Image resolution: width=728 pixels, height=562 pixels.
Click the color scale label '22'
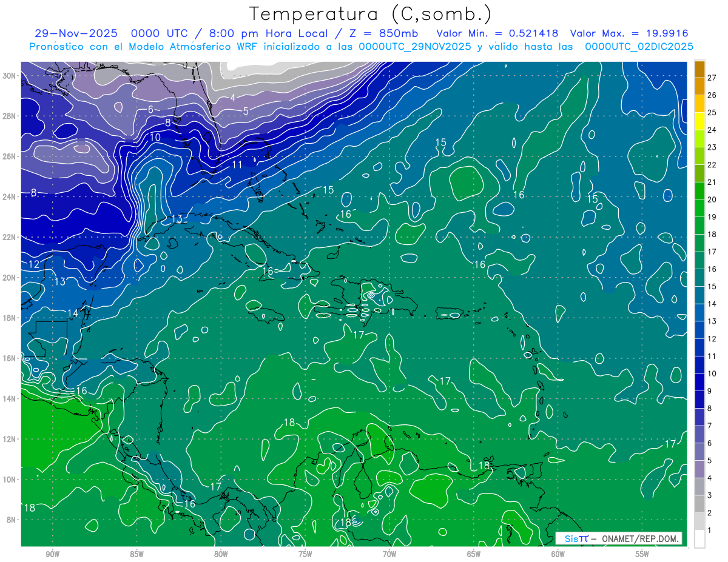(712, 164)
